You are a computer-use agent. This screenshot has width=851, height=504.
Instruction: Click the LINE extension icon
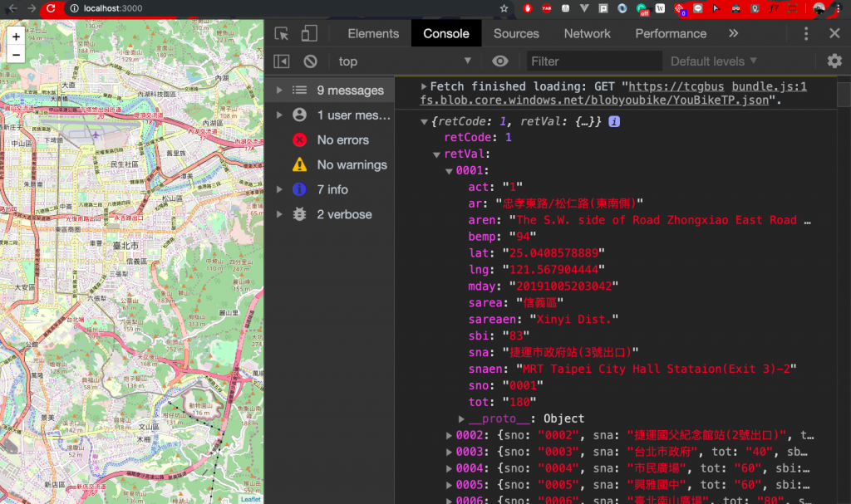coord(698,8)
